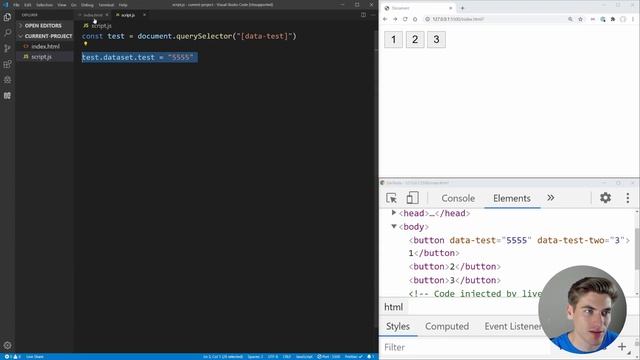
Task: Click the Live Share status bar button
Action: coord(35,356)
